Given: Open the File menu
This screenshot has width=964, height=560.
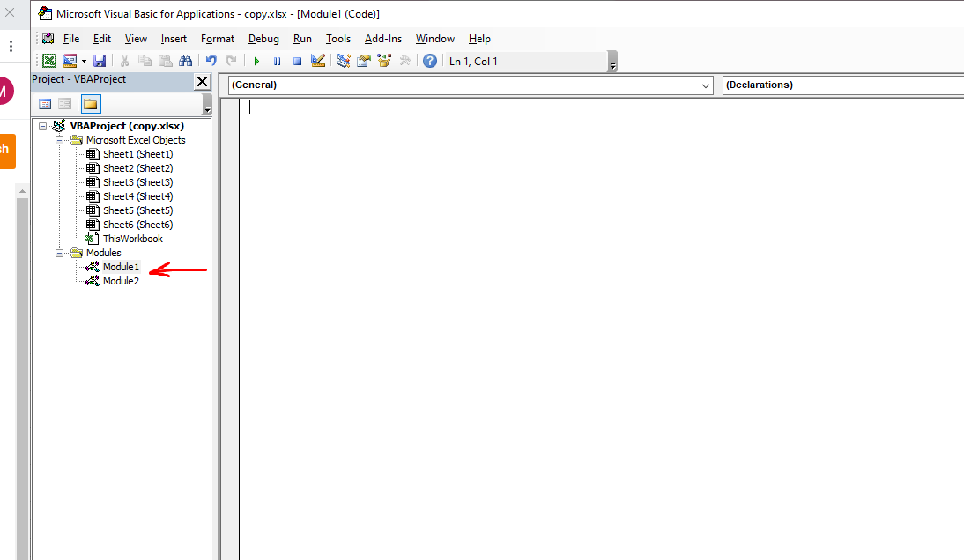Looking at the screenshot, I should coord(71,39).
